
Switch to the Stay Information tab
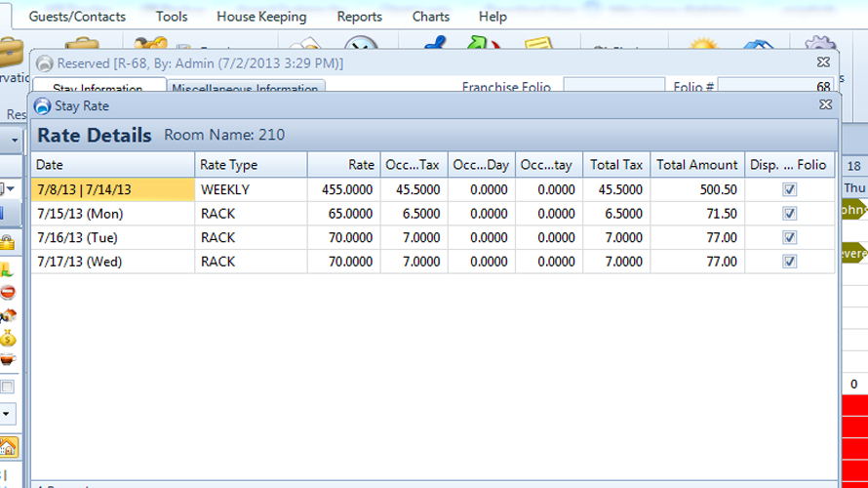[98, 87]
